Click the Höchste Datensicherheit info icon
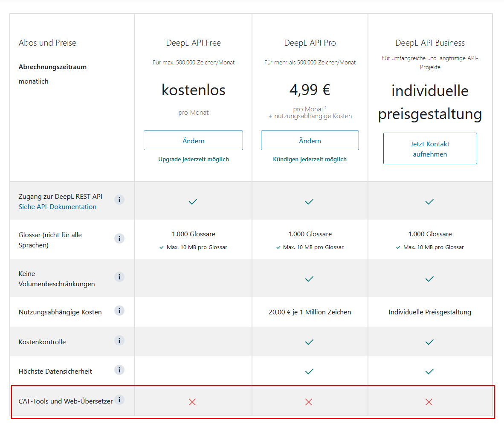Screen dimensions: 504x424 click(119, 370)
